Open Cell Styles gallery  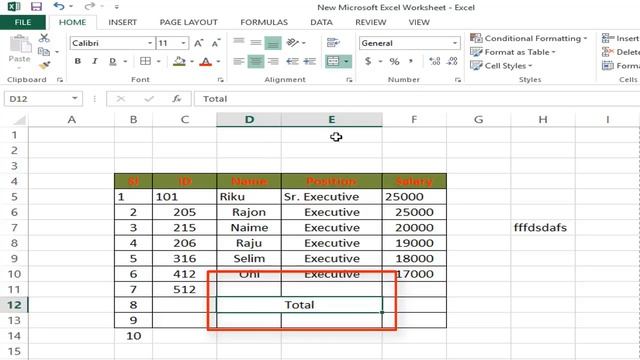(x=501, y=65)
